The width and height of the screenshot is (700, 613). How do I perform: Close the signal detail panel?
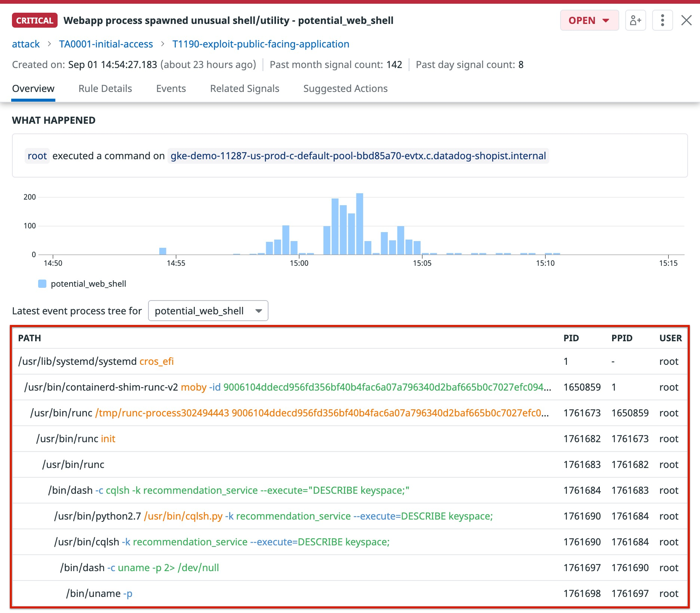[x=686, y=20]
